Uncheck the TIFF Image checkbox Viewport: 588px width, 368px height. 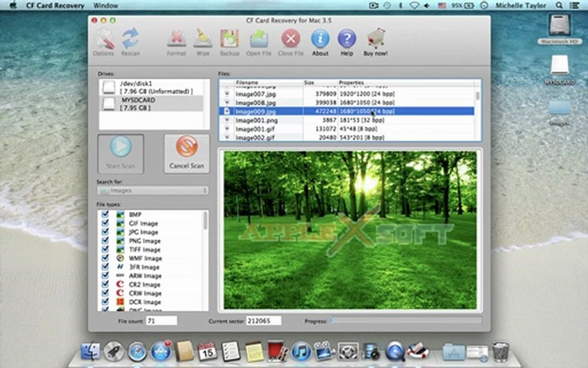coord(105,249)
